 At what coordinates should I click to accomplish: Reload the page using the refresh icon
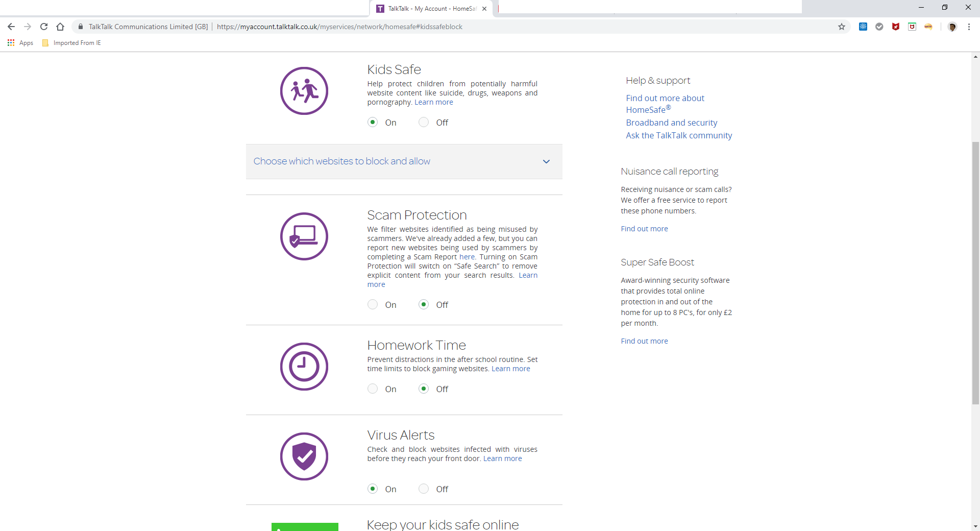[x=44, y=27]
